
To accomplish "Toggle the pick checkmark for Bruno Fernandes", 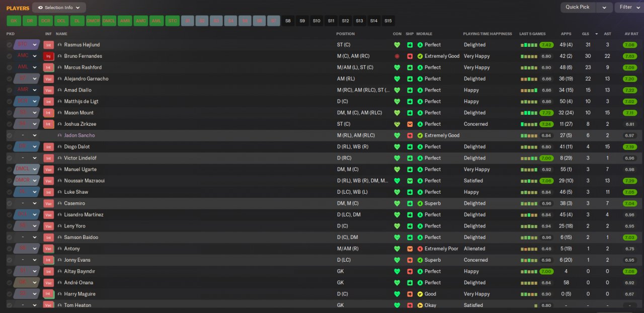I will [x=9, y=56].
